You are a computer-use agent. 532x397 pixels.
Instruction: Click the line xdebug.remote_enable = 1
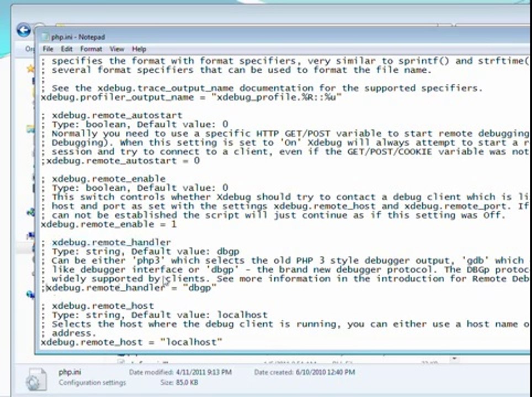tap(109, 224)
